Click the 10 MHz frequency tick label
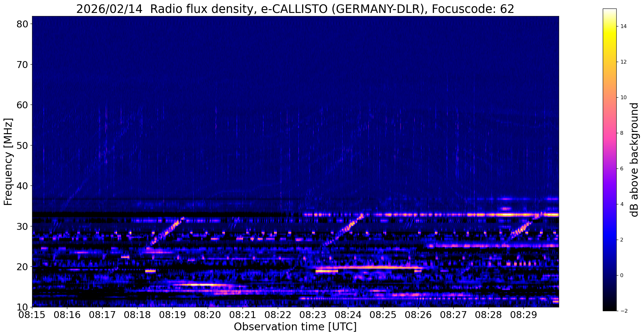 (22, 307)
